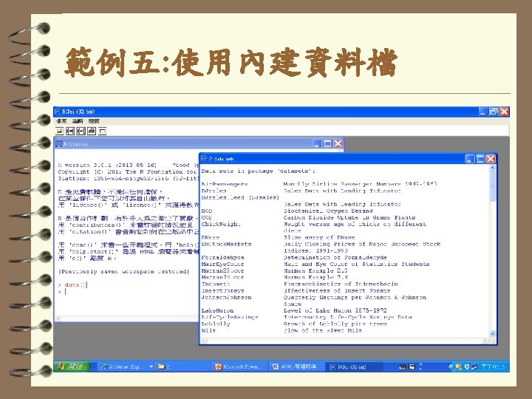The width and height of the screenshot is (532, 399).
Task: Click scroll down arrow in data sets window
Action: 492,333
